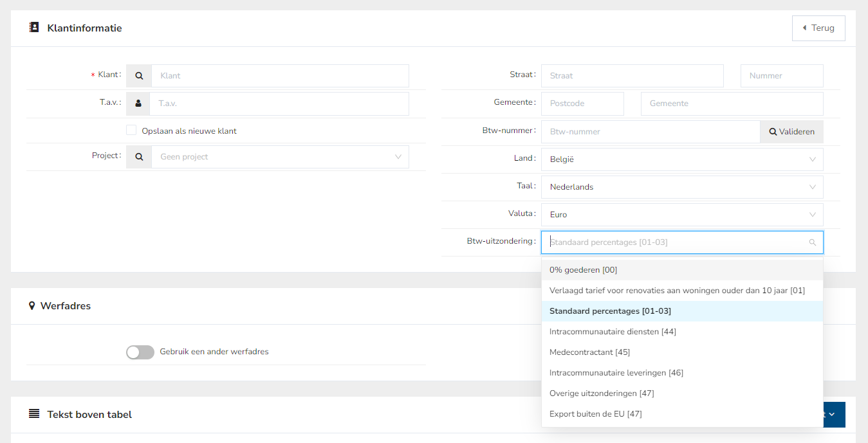Click the magnifier icon in Btw-uitzondering field
Screen dimensions: 868x443
[x=812, y=242]
